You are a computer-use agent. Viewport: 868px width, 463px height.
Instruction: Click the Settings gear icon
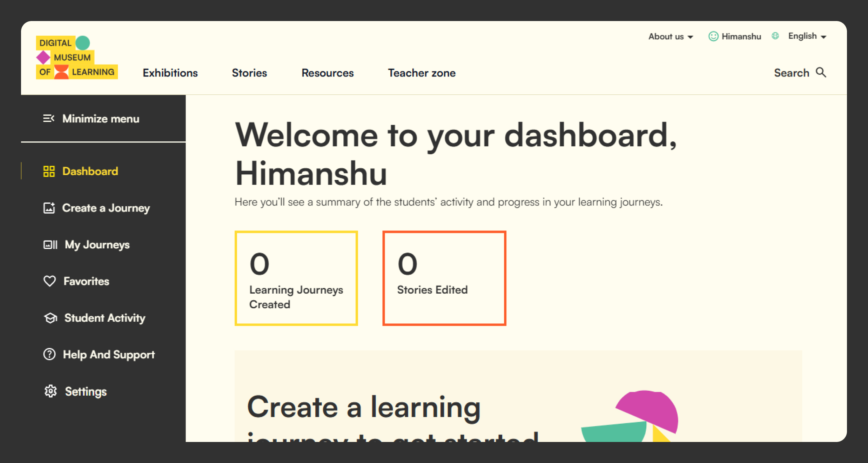[x=51, y=391]
